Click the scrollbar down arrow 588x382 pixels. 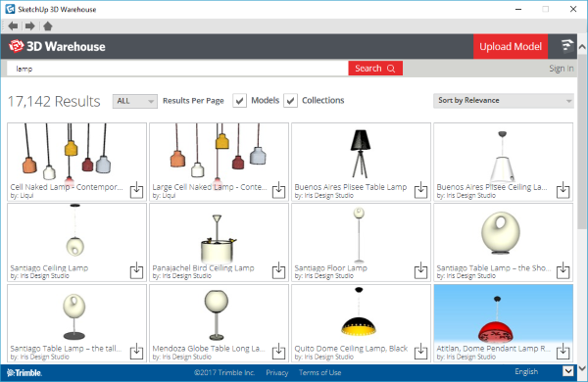(x=582, y=368)
